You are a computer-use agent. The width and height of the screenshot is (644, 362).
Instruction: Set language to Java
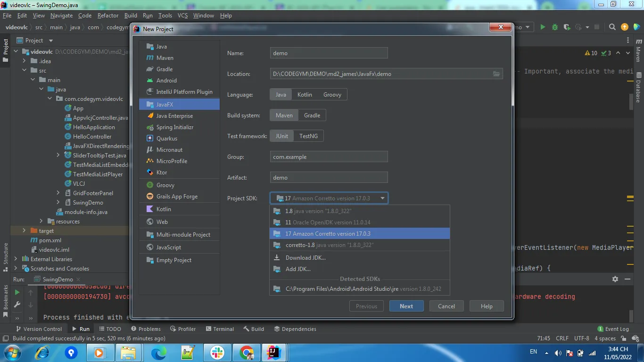[x=281, y=95]
